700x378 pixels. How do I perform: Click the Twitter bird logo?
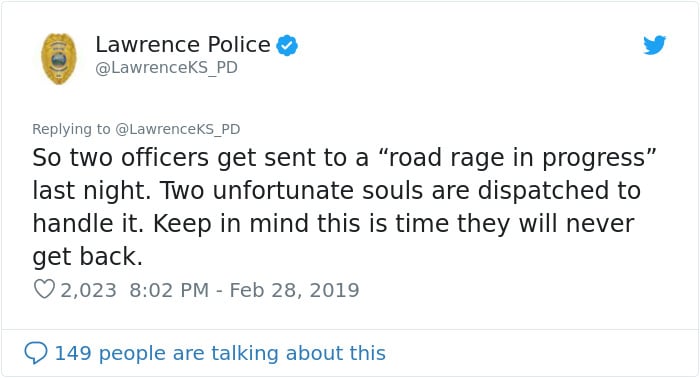pyautogui.click(x=654, y=45)
